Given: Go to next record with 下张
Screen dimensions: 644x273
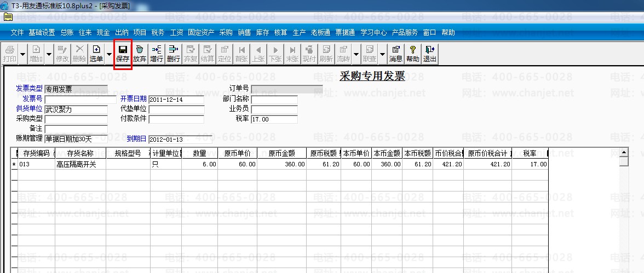Looking at the screenshot, I should [x=275, y=54].
